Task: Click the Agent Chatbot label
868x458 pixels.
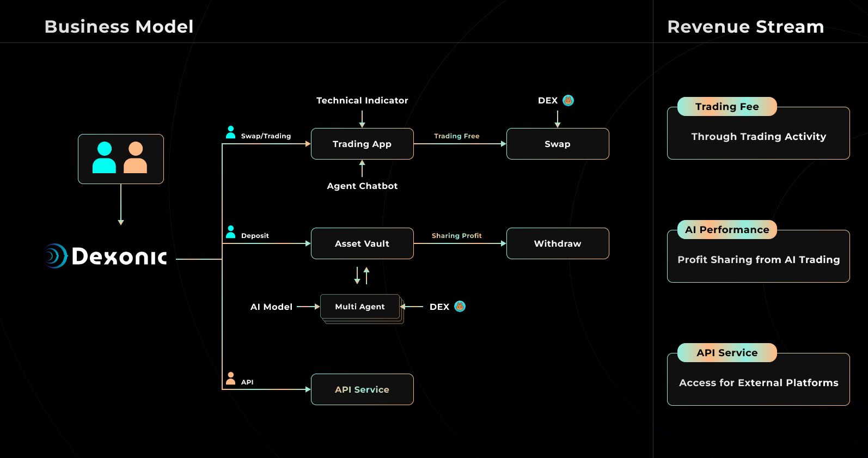Action: point(362,186)
